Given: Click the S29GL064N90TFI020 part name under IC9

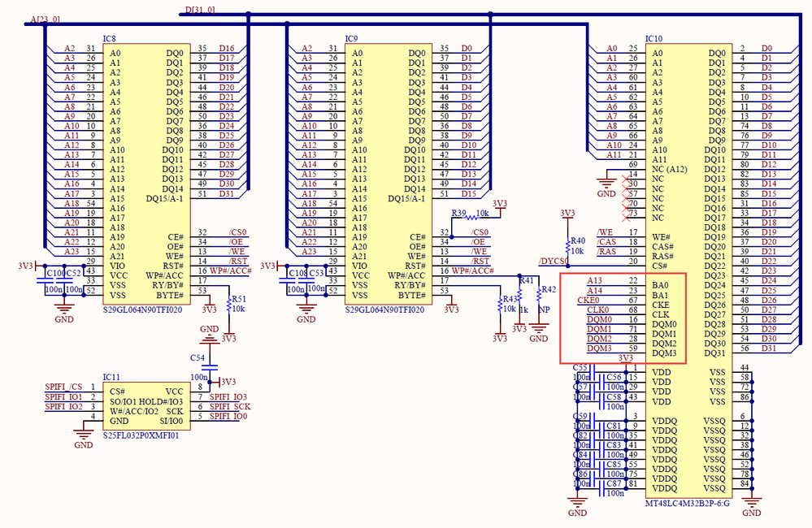Looking at the screenshot, I should pyautogui.click(x=384, y=310).
